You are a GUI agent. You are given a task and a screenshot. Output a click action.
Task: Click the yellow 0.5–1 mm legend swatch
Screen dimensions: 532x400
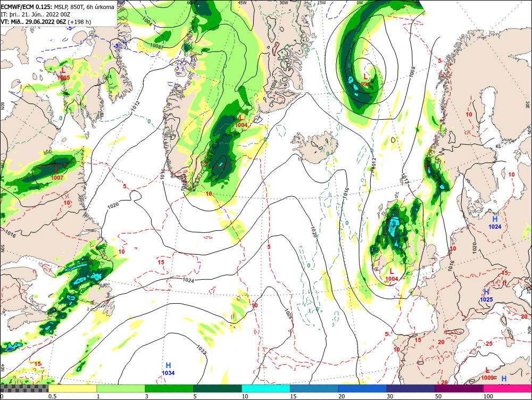tap(72, 388)
